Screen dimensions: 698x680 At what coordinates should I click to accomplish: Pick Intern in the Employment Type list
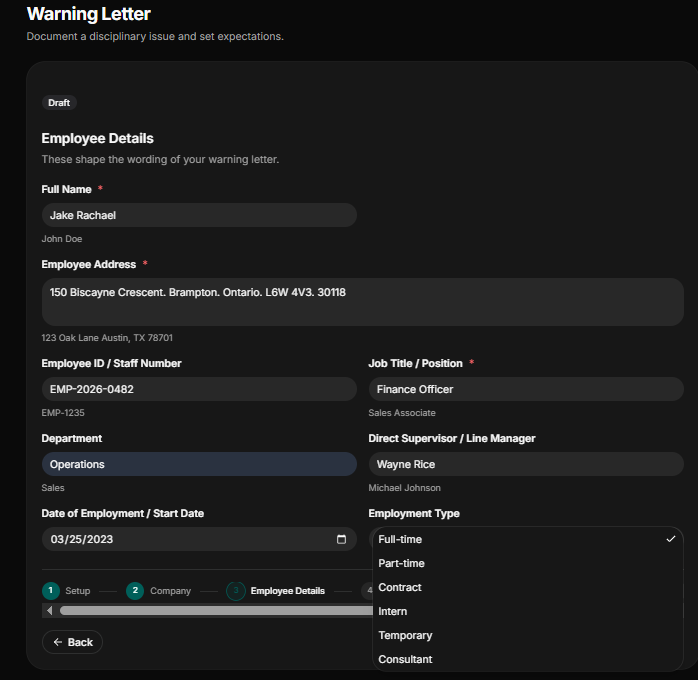[528, 611]
